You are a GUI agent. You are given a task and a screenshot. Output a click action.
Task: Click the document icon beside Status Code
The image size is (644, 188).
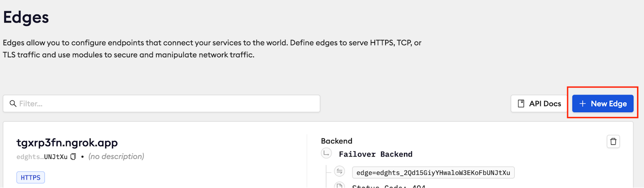(339, 186)
